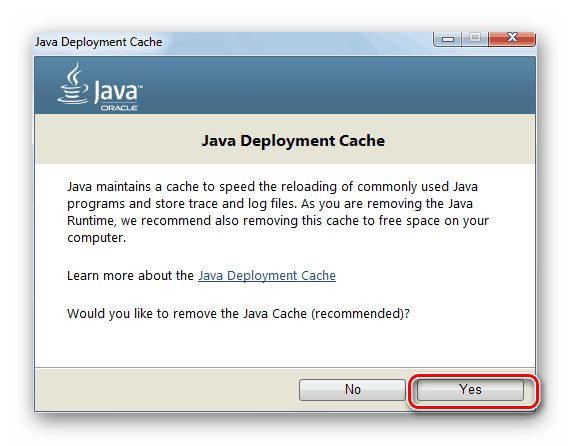The height and width of the screenshot is (446, 570).
Task: Click the bold Java Deployment Cache heading
Action: (293, 141)
